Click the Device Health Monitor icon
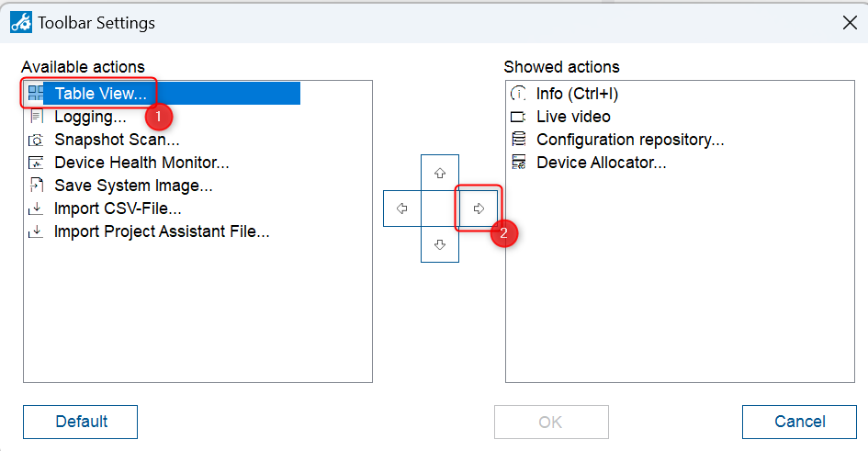The image size is (868, 451). pos(36,163)
